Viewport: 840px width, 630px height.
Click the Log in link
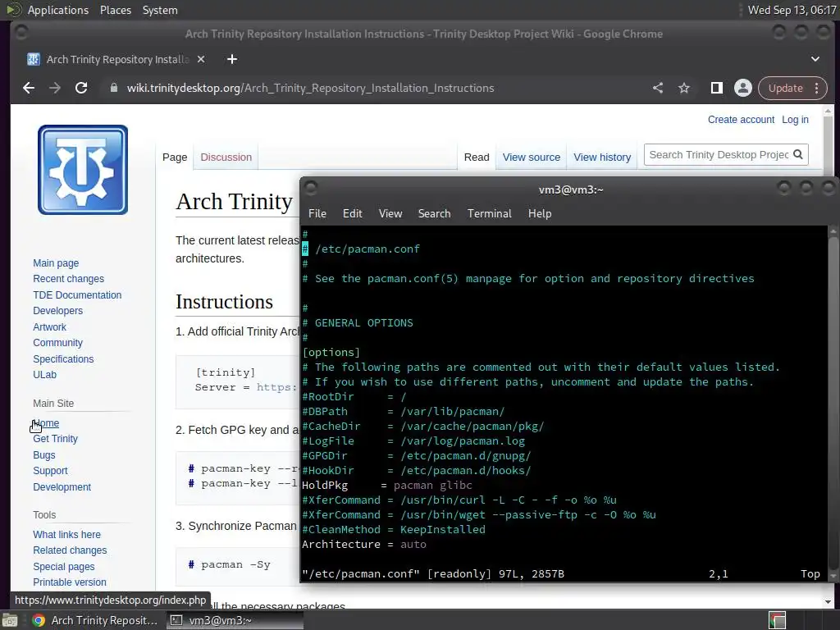(x=795, y=120)
